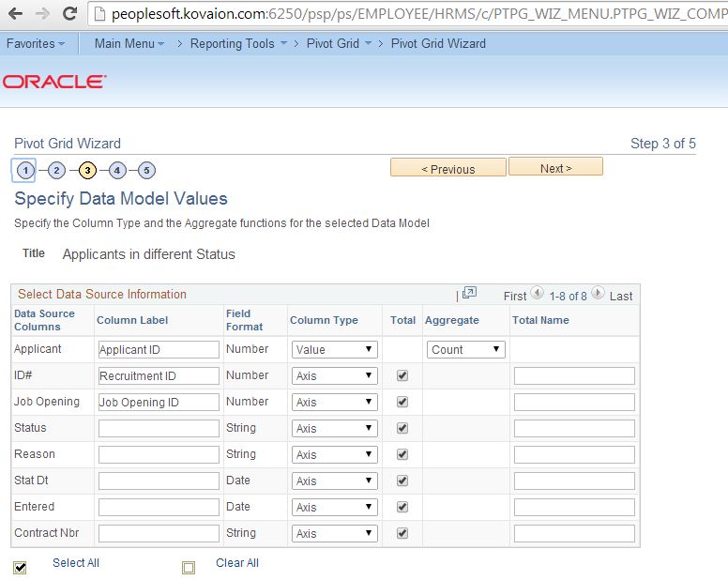This screenshot has height=580, width=728.
Task: Open Column Type dropdown for Contract Nbr row
Action: pos(334,534)
